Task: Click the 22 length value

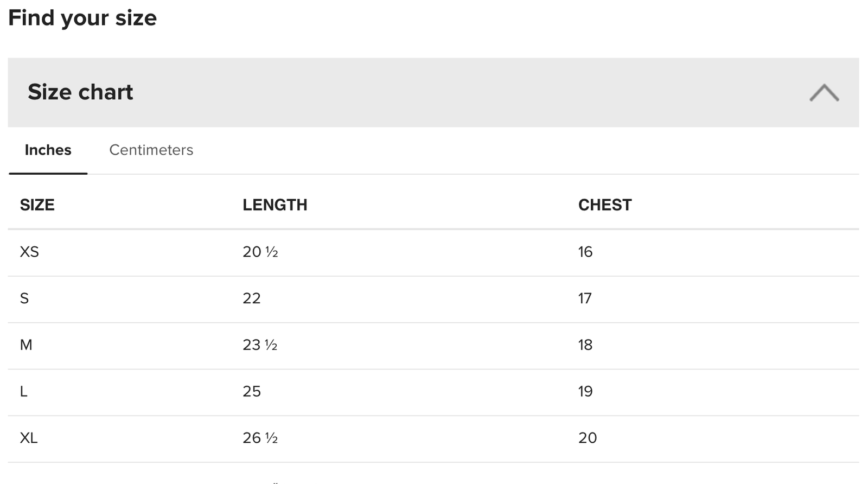Action: click(x=252, y=298)
